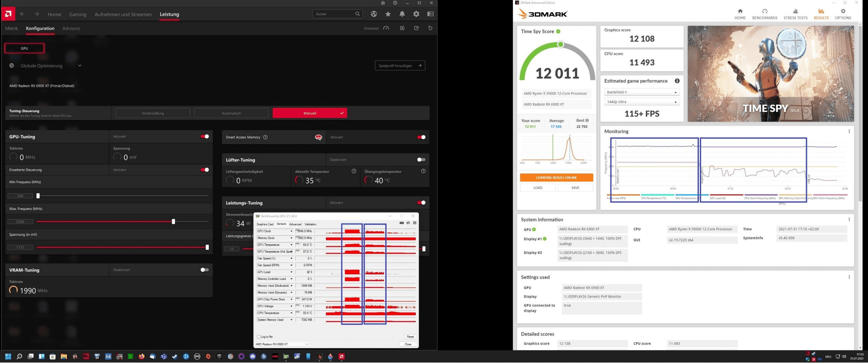
Task: Open Radeon Software settings gear
Action: 416,14
